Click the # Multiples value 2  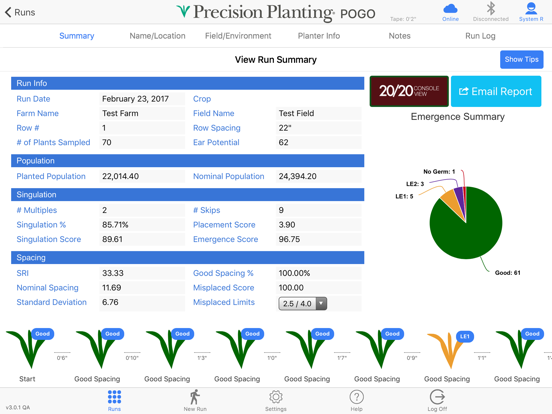142,210
